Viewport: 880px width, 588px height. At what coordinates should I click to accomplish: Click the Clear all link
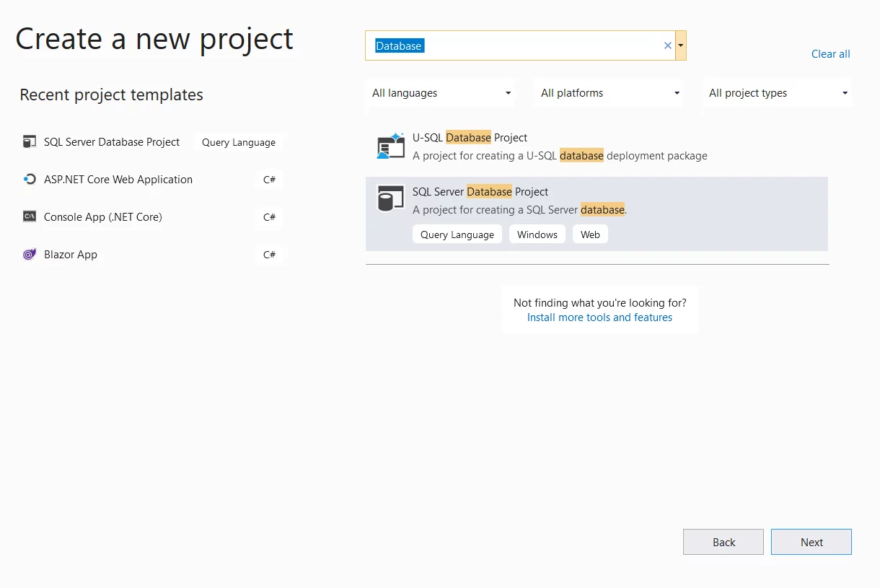[x=831, y=54]
